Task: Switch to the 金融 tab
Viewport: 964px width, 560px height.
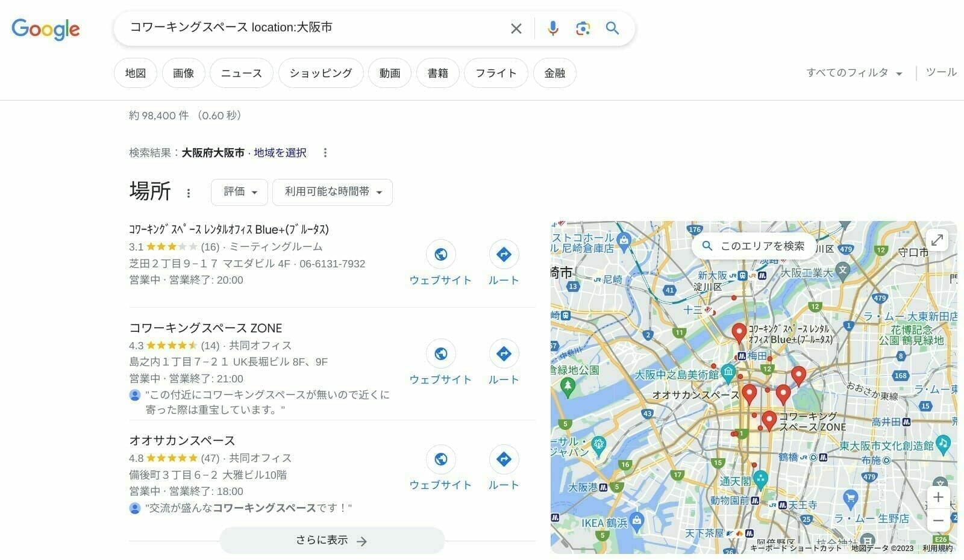Action: [x=555, y=73]
